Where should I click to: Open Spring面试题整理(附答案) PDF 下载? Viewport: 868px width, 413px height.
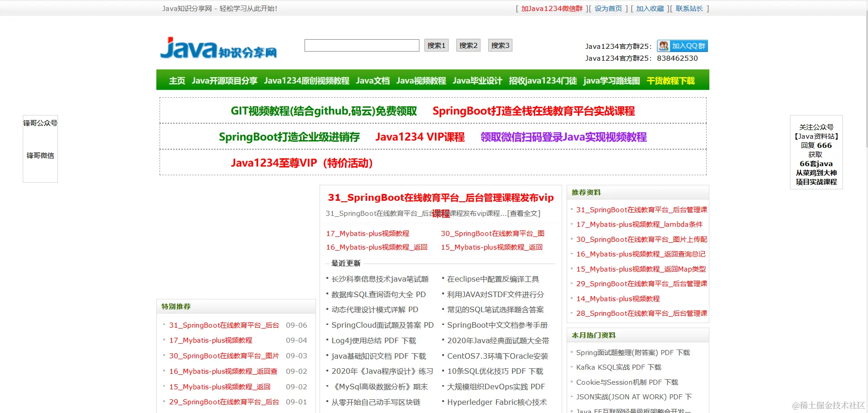click(633, 352)
